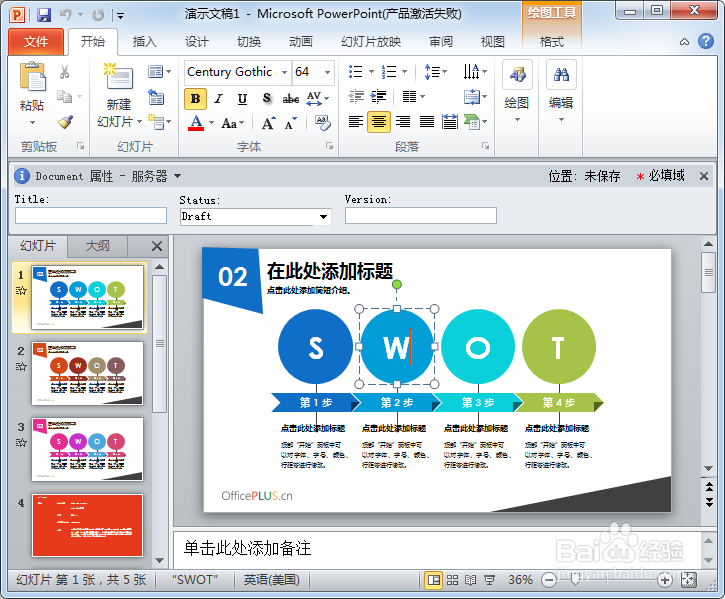Switch to 设计 Design tab
Viewport: 725px width, 599px height.
[197, 42]
